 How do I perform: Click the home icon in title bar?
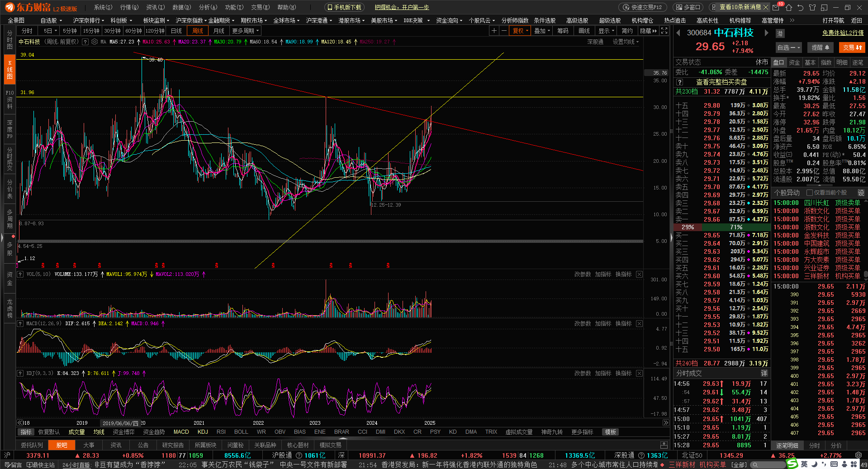coord(789,7)
